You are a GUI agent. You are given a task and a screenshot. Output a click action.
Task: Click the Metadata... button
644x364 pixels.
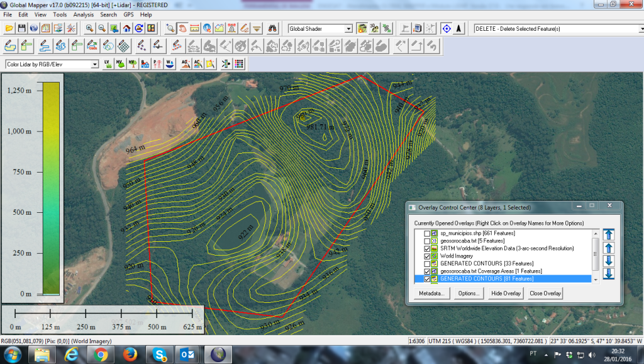(431, 293)
